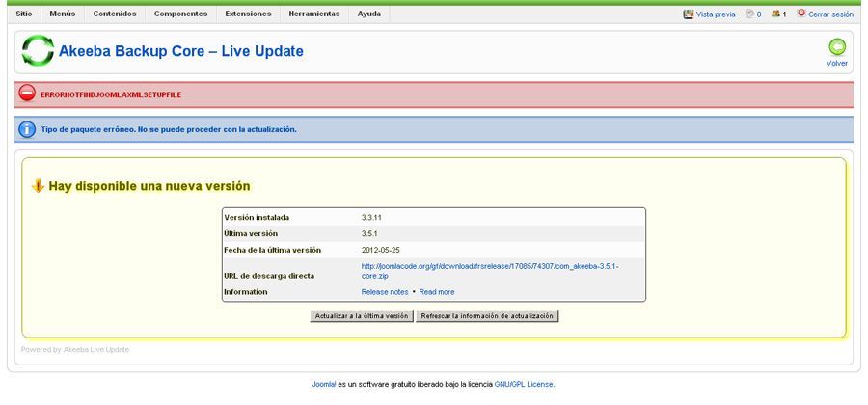Open the Contenidos menu

pyautogui.click(x=115, y=13)
